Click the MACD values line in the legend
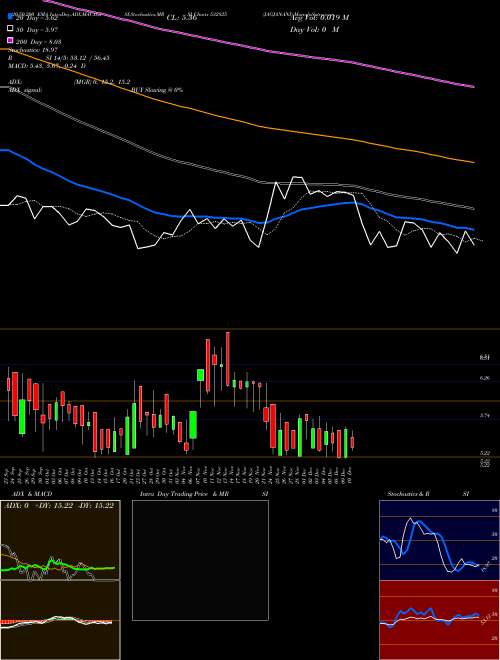The height and width of the screenshot is (660, 500). 47,66
